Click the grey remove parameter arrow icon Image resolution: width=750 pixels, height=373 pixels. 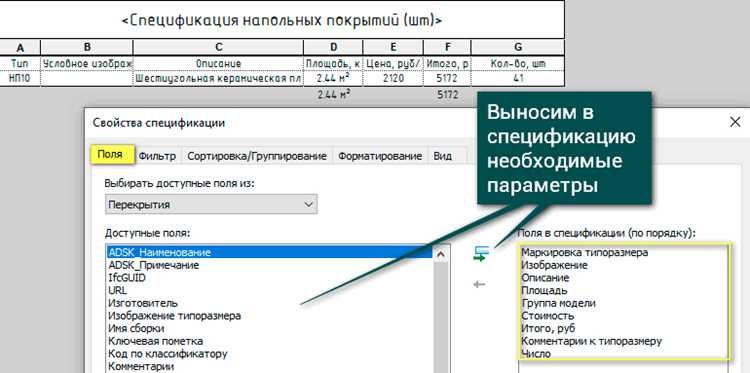(479, 285)
